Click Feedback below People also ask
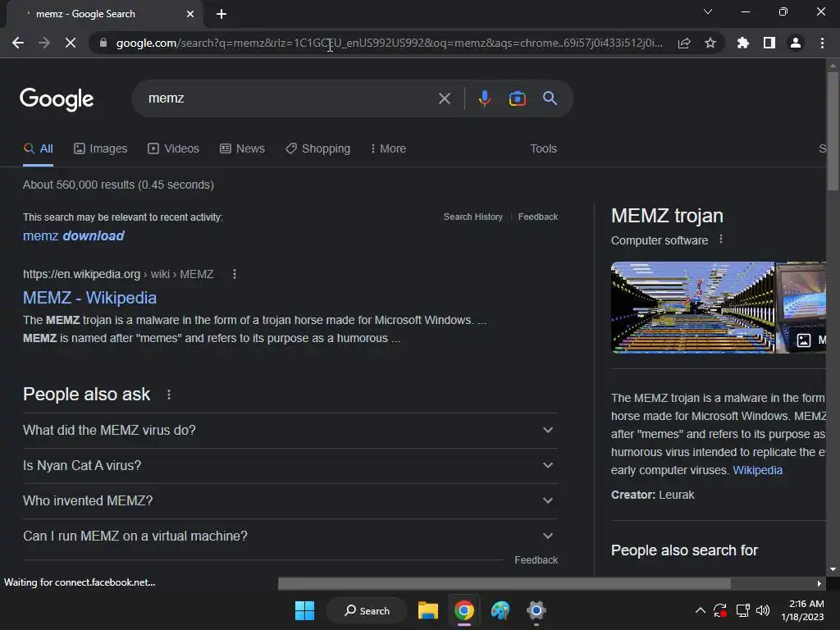840x630 pixels. pos(536,560)
